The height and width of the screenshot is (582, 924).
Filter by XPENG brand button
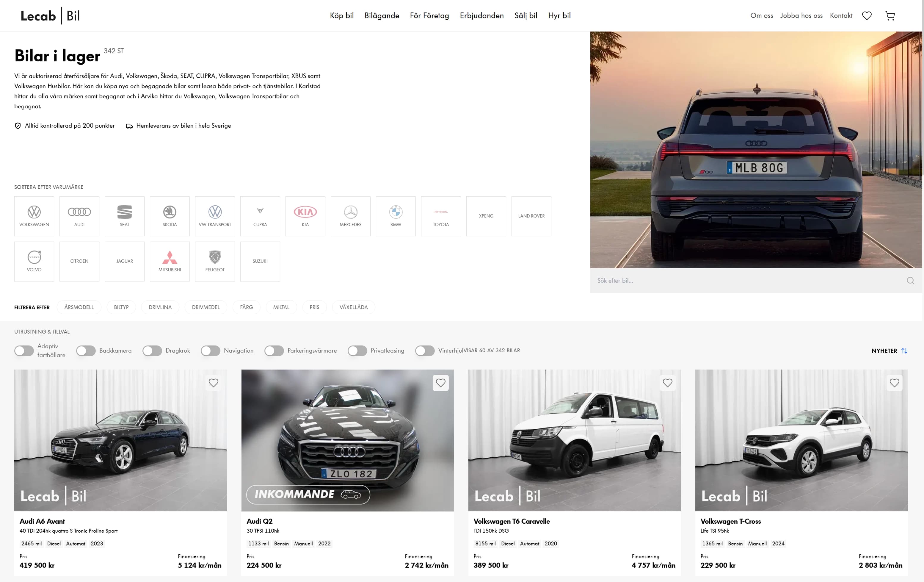coord(486,216)
